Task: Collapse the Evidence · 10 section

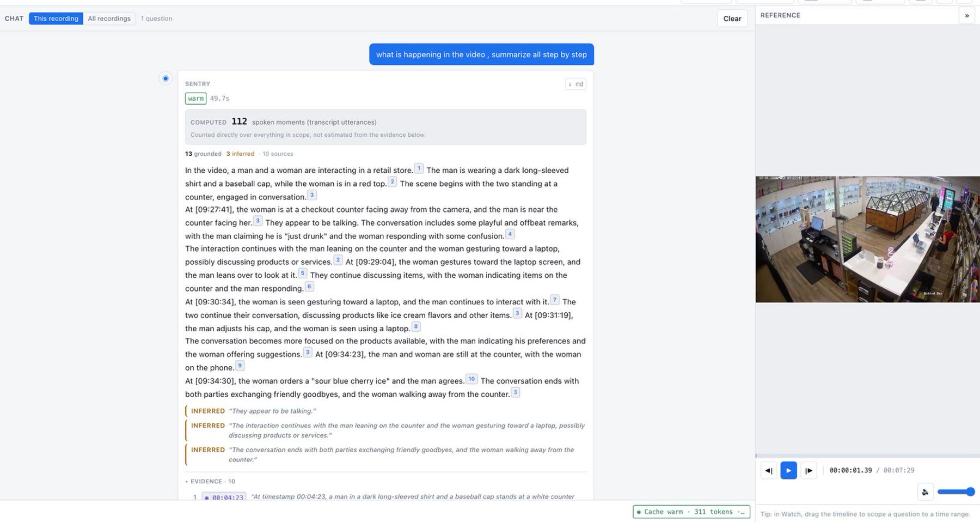Action: (x=210, y=482)
